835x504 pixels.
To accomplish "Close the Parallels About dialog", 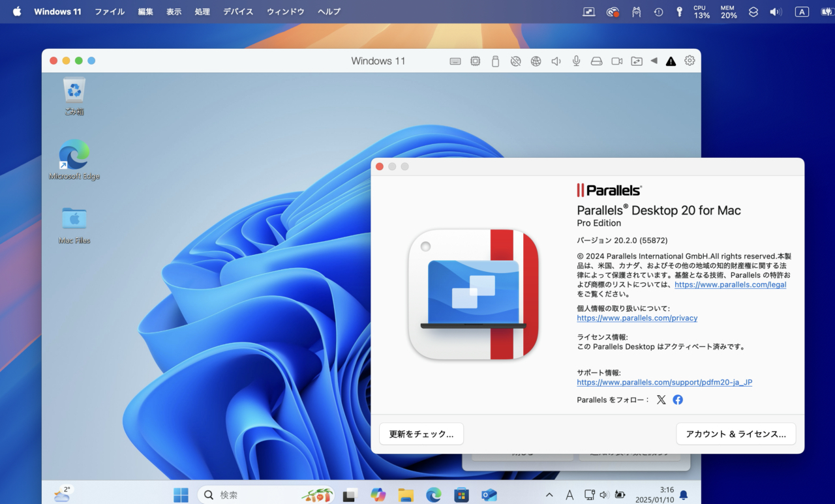I will 380,166.
